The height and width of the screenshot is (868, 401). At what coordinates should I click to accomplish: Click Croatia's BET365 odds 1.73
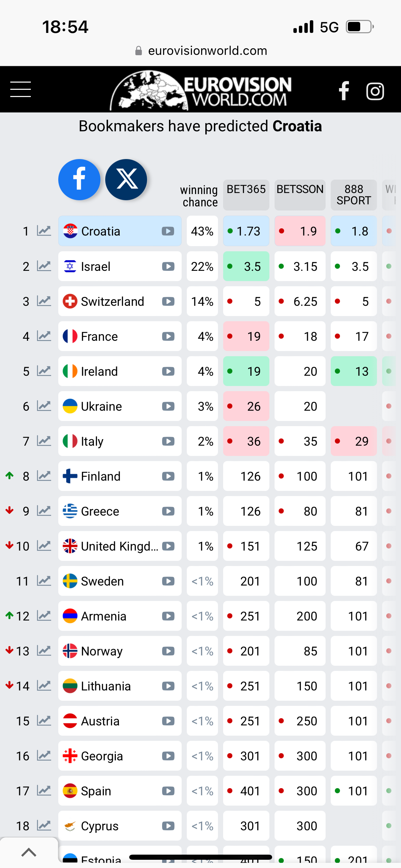[x=246, y=231]
